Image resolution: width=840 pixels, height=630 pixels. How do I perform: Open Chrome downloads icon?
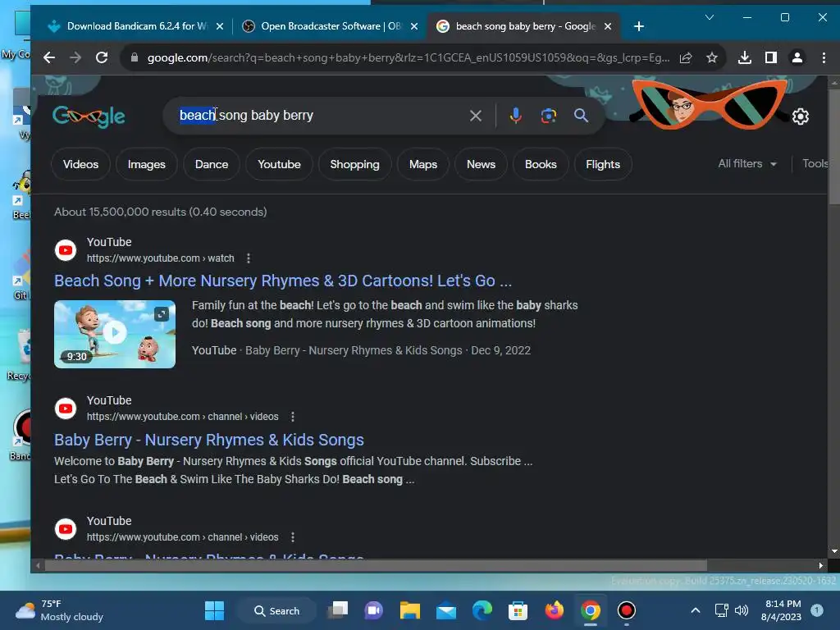point(744,57)
